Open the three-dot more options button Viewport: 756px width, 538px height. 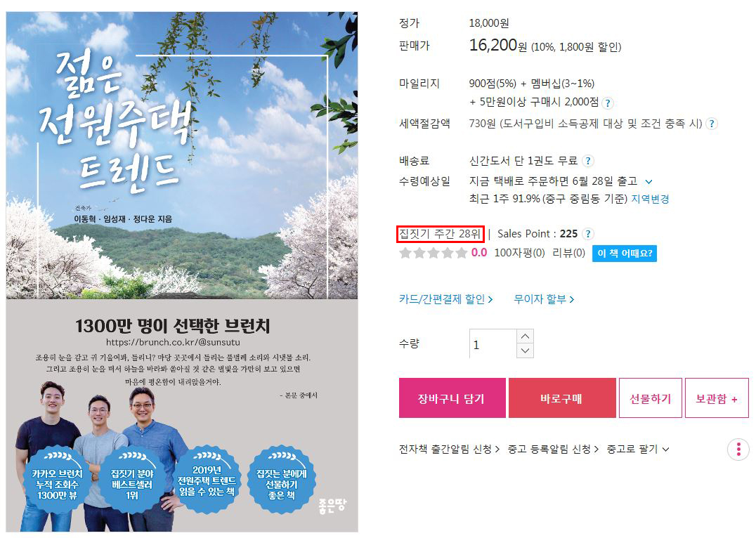(738, 450)
